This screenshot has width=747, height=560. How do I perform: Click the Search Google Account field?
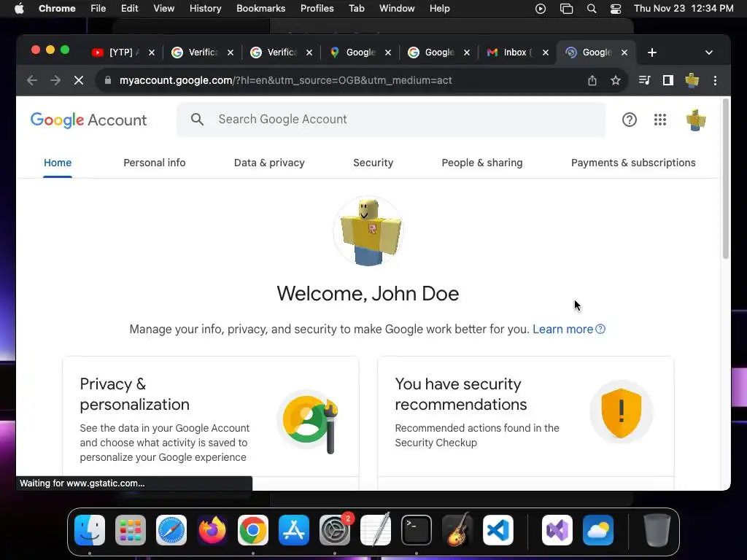pyautogui.click(x=391, y=120)
